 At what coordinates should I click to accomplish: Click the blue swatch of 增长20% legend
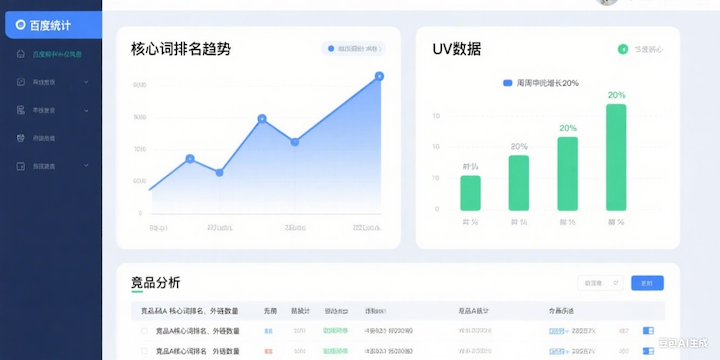tap(507, 83)
